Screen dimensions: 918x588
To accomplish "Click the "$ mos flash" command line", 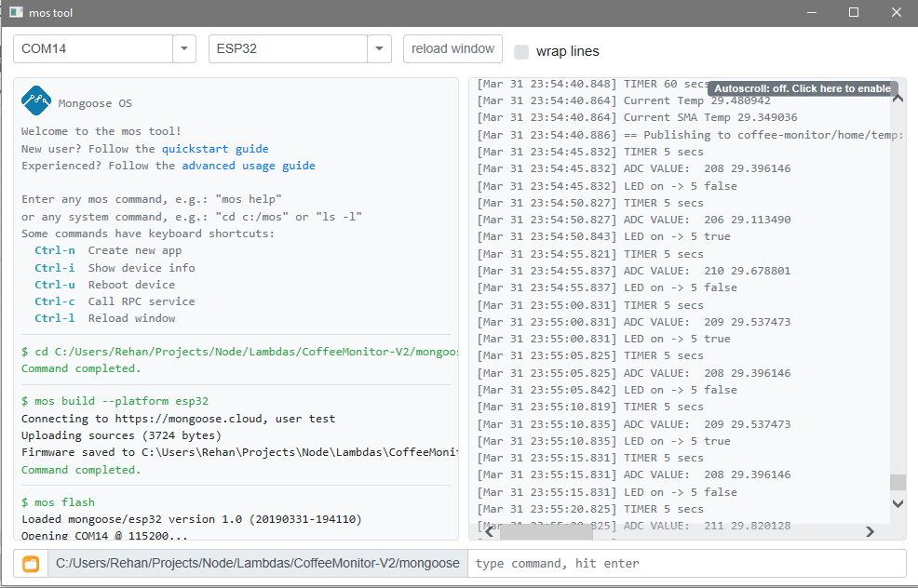I will pos(58,502).
